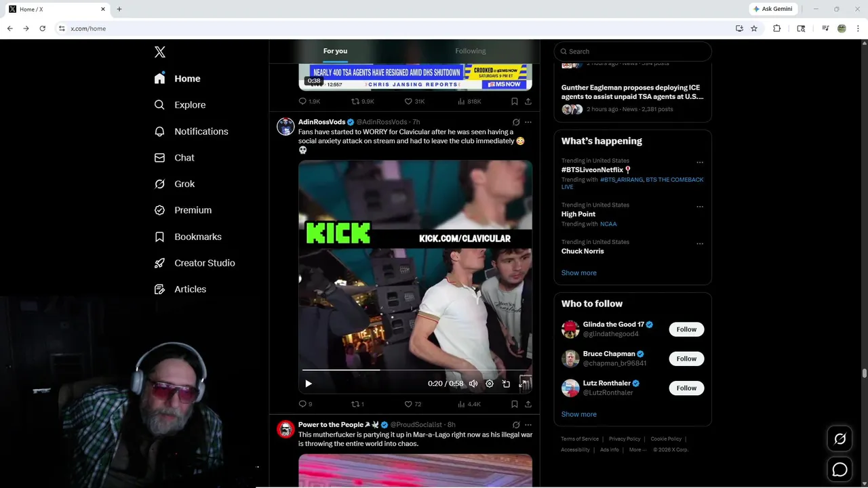This screenshot has height=488, width=868.
Task: Bookmark the AdinRossVods post
Action: pos(515,404)
